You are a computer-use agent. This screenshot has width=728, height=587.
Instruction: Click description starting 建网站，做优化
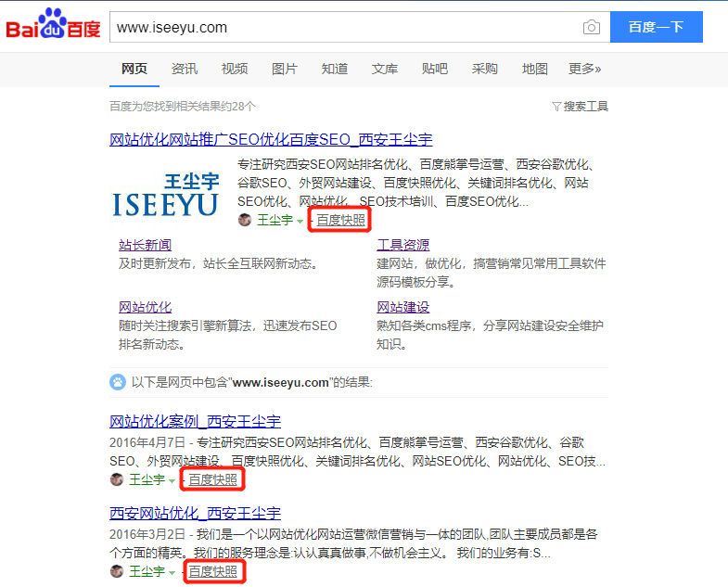(492, 273)
